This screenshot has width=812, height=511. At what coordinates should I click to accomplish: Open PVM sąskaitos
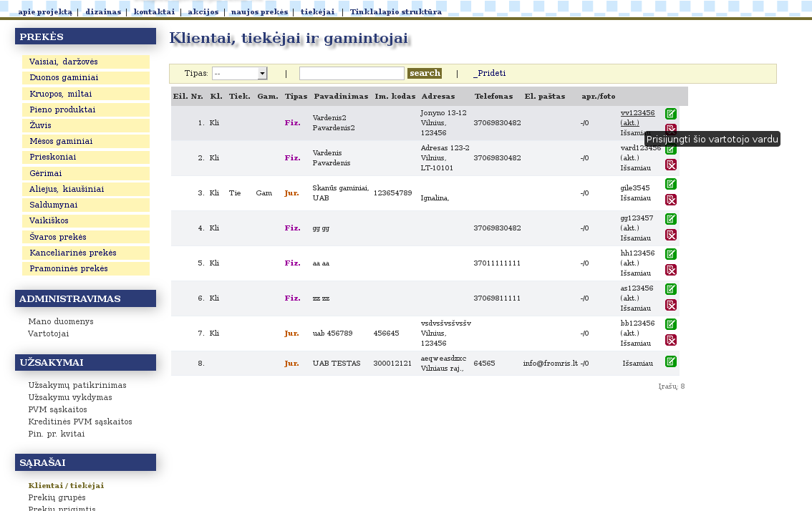57,409
